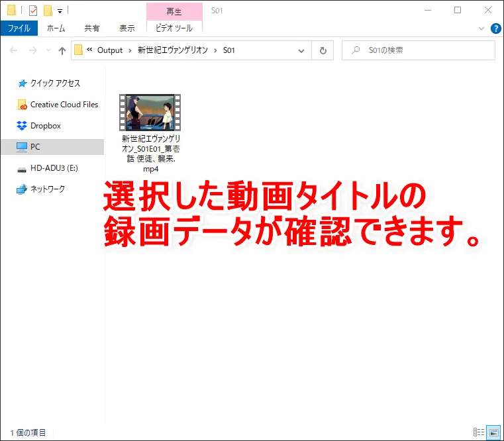Click the Back navigation arrow

[13, 50]
